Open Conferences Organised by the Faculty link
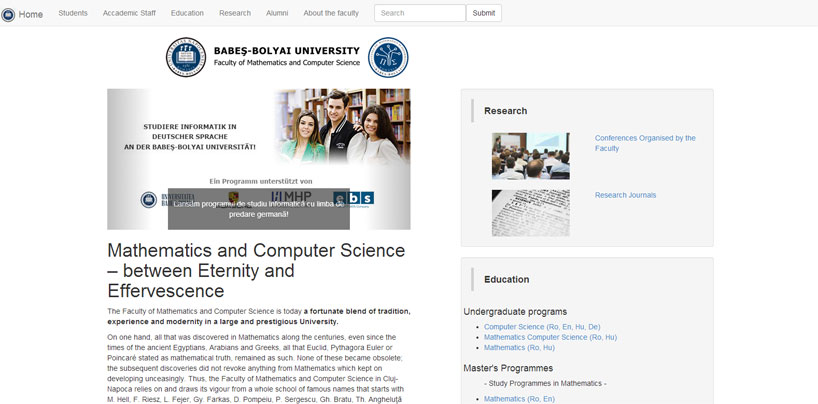818x404 pixels. (x=645, y=143)
